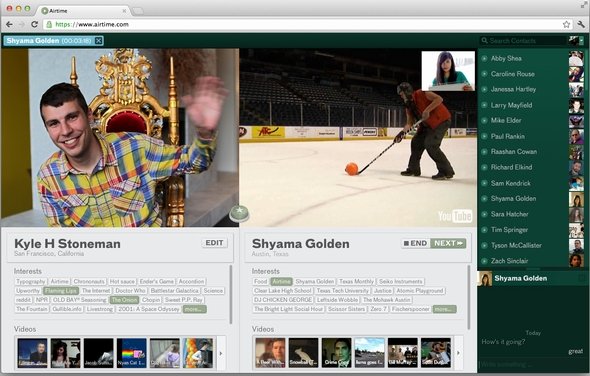Click the status icon beside Abby Shea

pyautogui.click(x=484, y=58)
